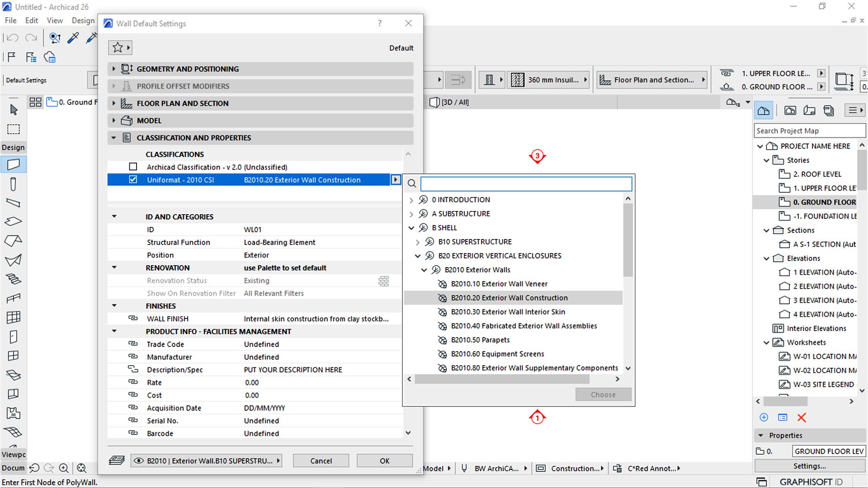
Task: Collapse the B20 Exterior Vertical Enclosures node
Action: (x=418, y=256)
